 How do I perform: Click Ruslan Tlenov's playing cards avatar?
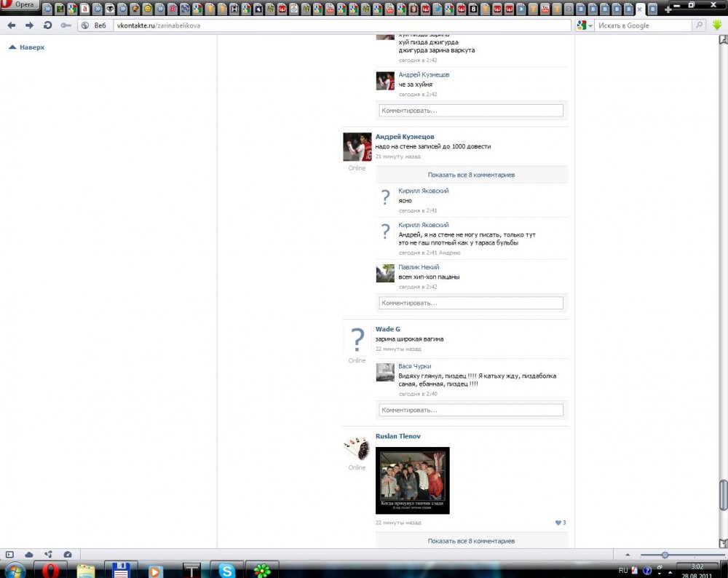[357, 447]
